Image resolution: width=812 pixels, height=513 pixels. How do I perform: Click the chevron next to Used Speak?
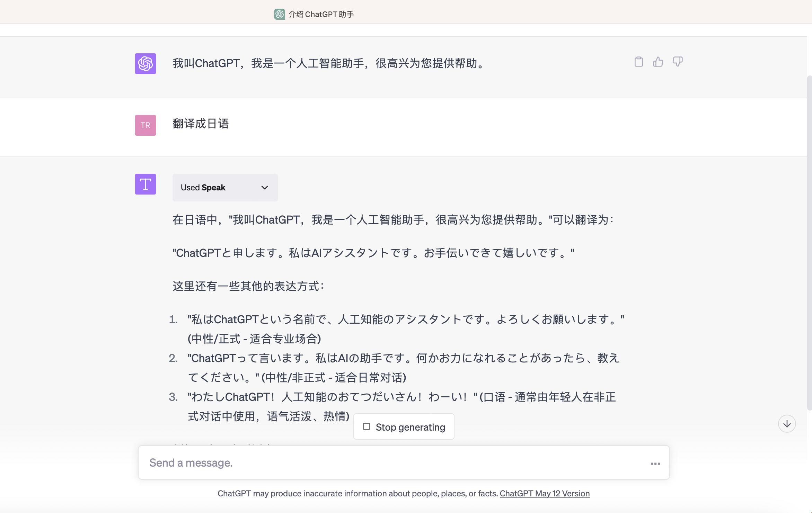coord(264,187)
